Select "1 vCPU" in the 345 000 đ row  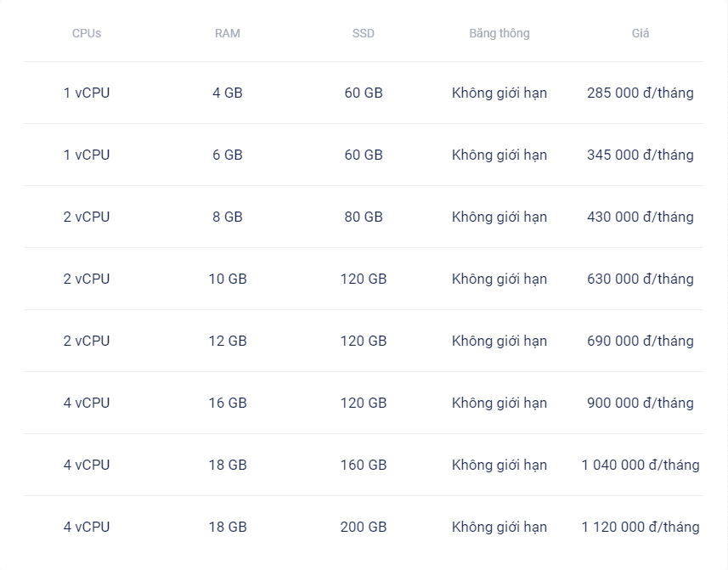(x=87, y=155)
